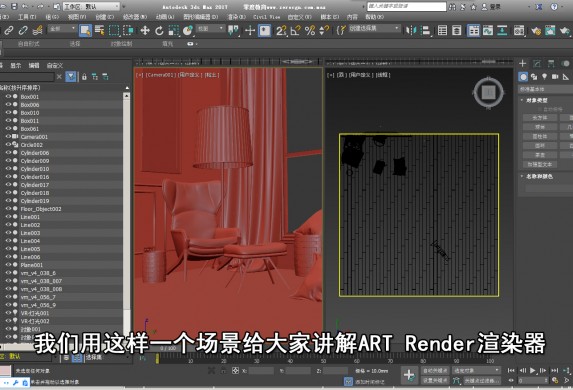Hide Box006 with its eye icon
573x390 pixels.
(8, 105)
